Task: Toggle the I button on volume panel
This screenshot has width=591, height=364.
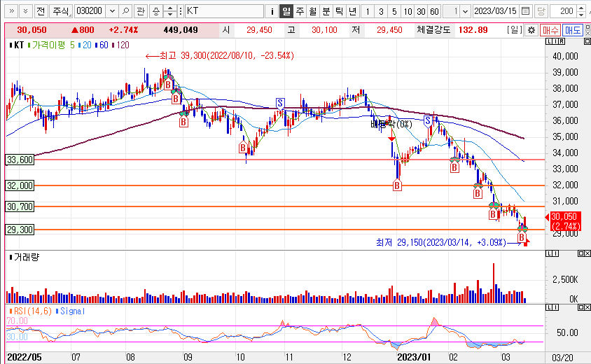Action: coord(555,253)
